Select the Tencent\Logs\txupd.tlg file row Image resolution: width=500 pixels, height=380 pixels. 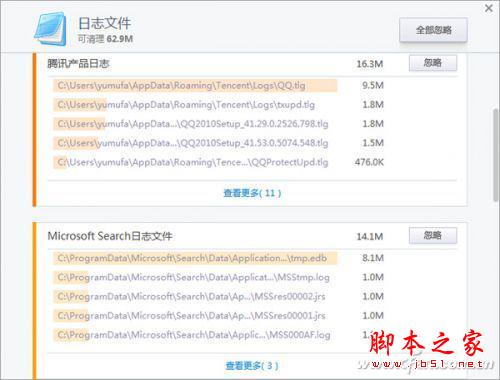tap(195, 105)
